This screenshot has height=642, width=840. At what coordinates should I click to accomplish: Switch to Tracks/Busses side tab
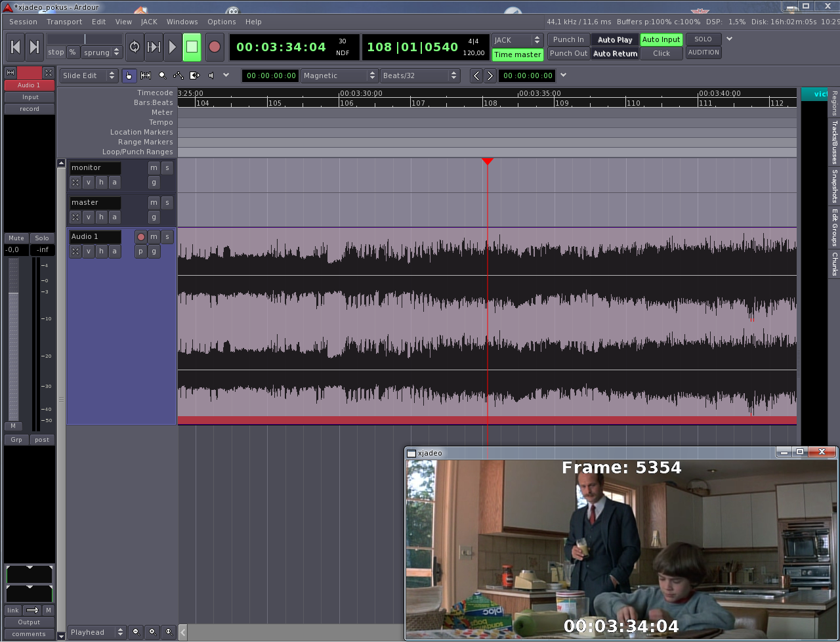[834, 142]
